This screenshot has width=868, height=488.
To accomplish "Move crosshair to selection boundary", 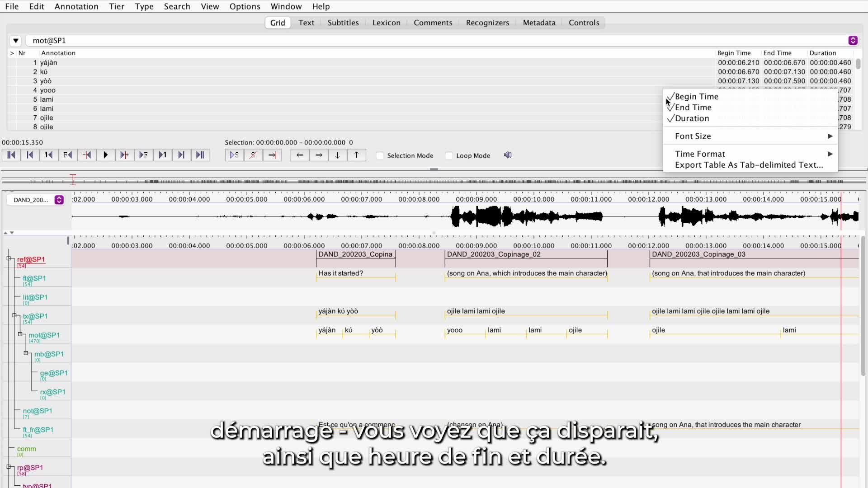I will 272,155.
